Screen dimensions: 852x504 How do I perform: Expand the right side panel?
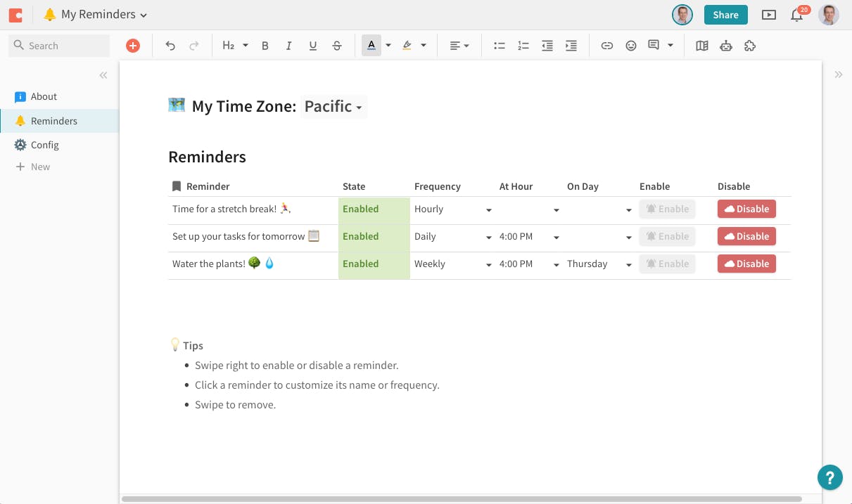pos(838,75)
